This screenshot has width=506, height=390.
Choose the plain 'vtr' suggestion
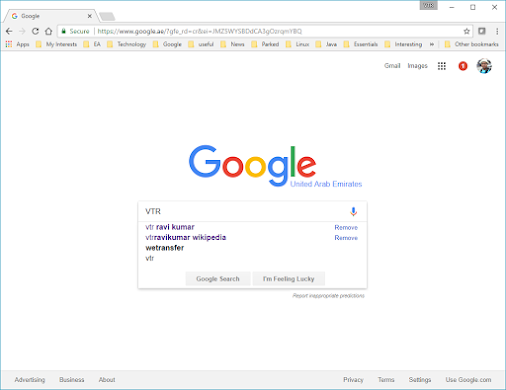(150, 258)
